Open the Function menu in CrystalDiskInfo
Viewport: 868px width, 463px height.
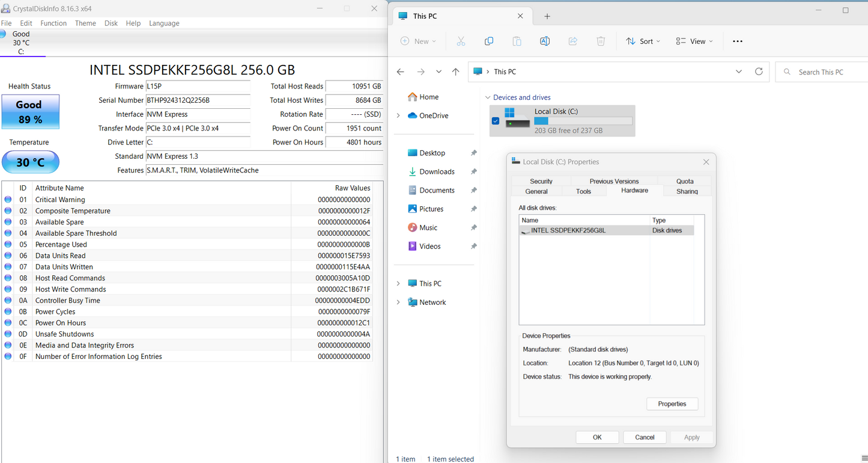[x=53, y=23]
